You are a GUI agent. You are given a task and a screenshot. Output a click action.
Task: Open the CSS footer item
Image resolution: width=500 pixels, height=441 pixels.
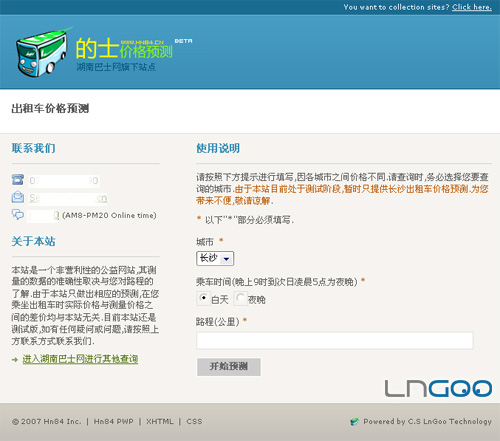[194, 422]
